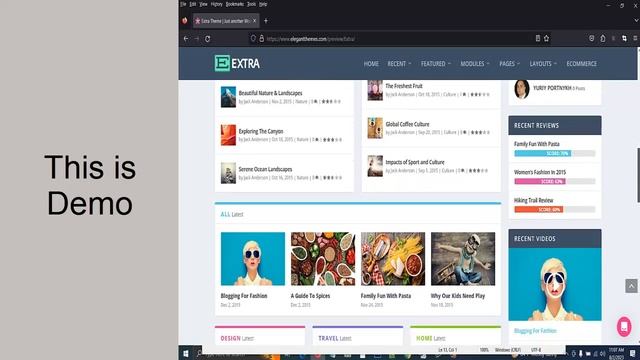The height and width of the screenshot is (360, 640).
Task: Go to HOME in site navigation
Action: (x=371, y=64)
